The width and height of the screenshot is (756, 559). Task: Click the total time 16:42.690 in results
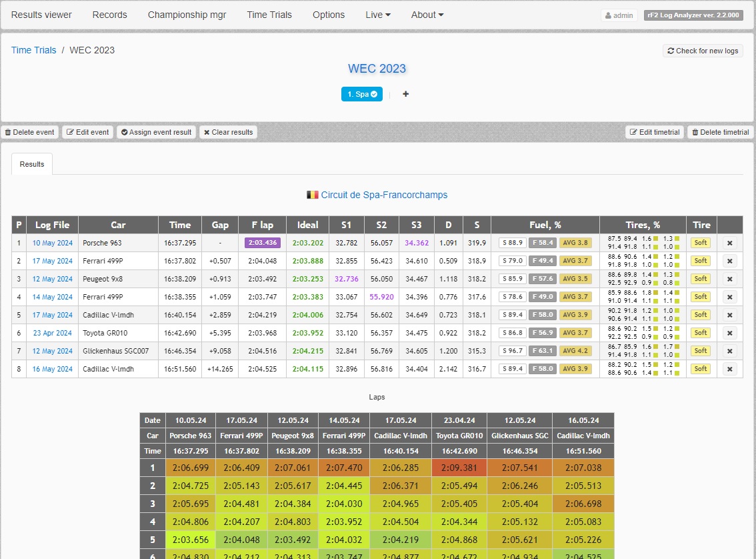coord(180,334)
